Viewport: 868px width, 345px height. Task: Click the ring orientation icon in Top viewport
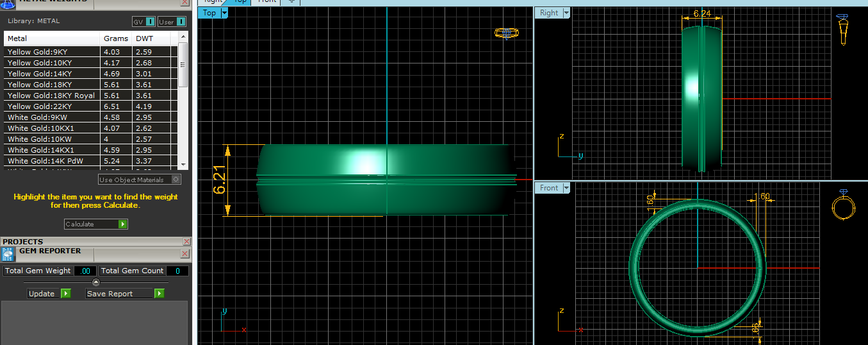click(x=506, y=33)
